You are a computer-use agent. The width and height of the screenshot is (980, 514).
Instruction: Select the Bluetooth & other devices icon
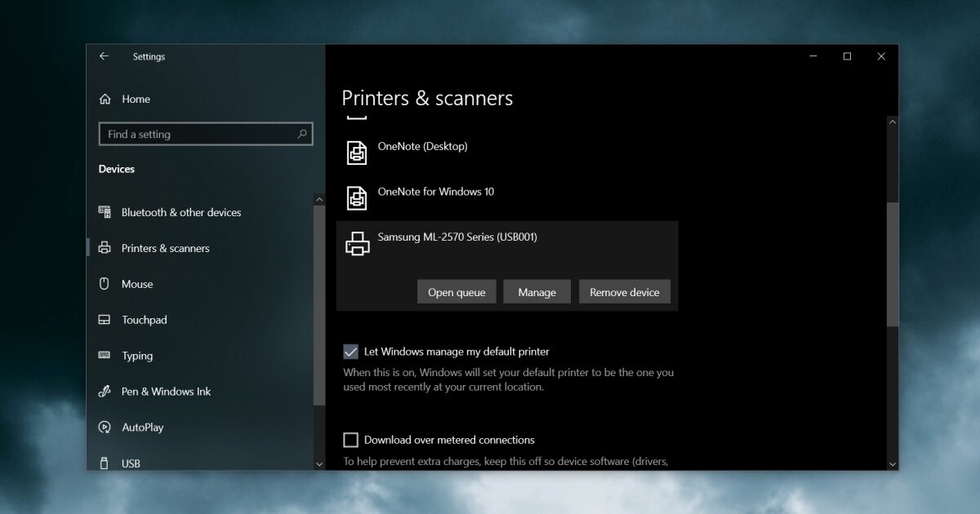[x=105, y=212]
